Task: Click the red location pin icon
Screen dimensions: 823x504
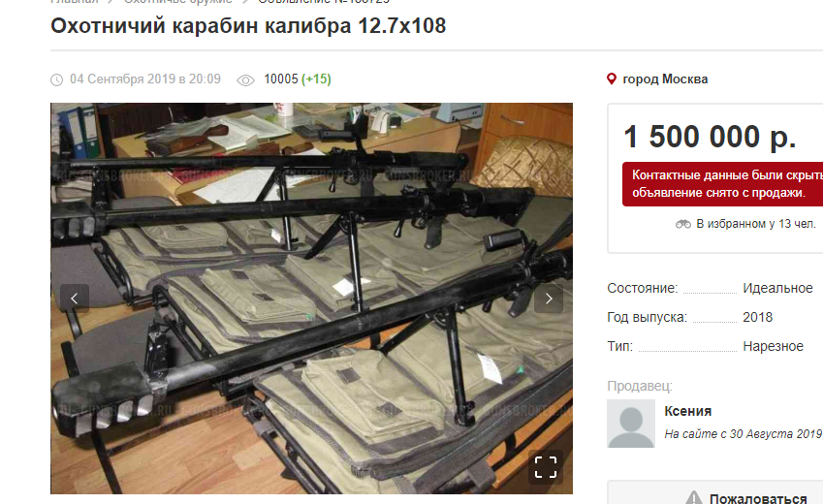Action: pyautogui.click(x=612, y=79)
